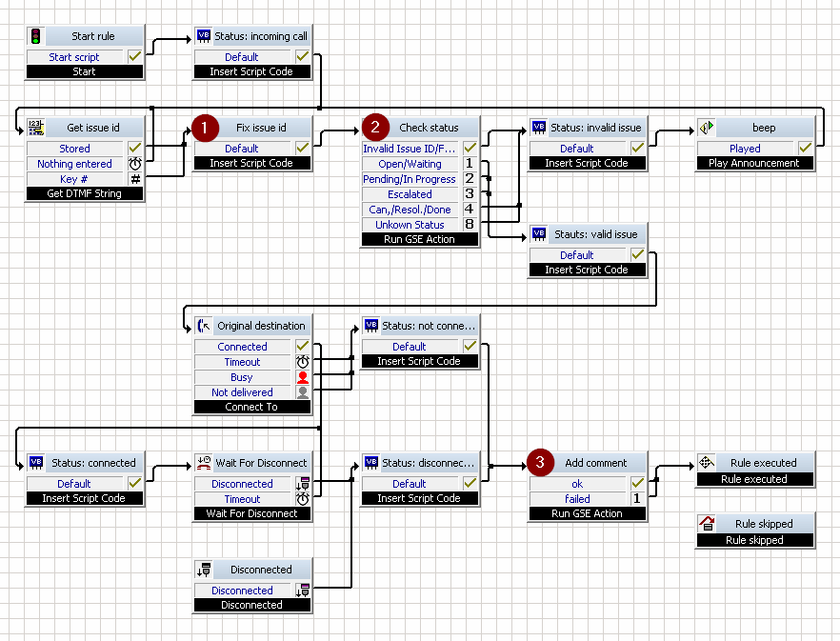Image resolution: width=840 pixels, height=641 pixels.
Task: Click the checkmark next to Played output
Action: pos(805,148)
